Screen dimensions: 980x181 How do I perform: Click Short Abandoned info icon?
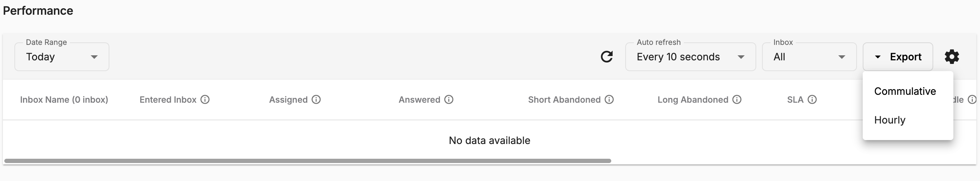[x=609, y=99]
